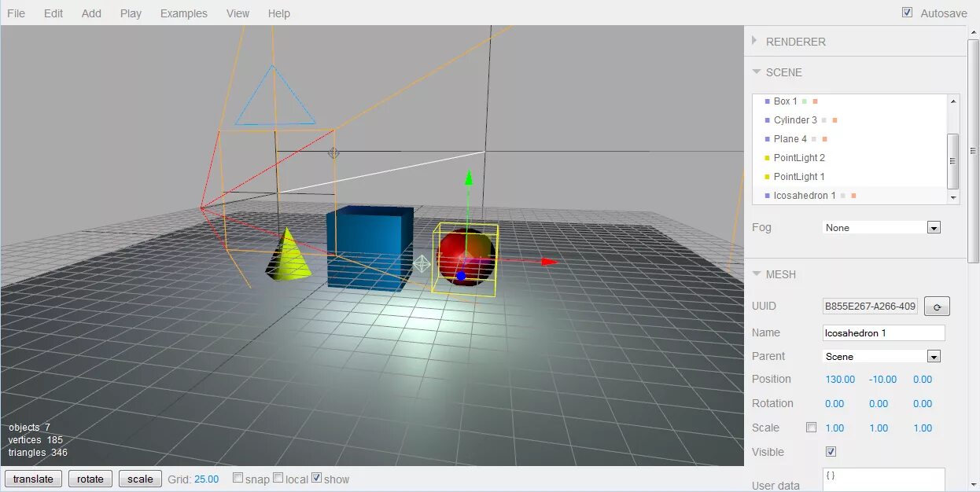Viewport: 980px width, 492px height.
Task: Enable the local checkbox
Action: 278,478
